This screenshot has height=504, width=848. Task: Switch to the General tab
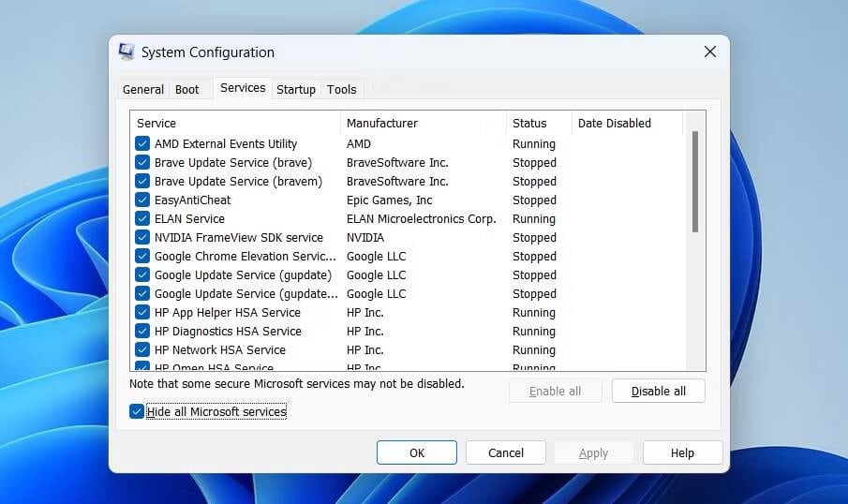click(143, 89)
